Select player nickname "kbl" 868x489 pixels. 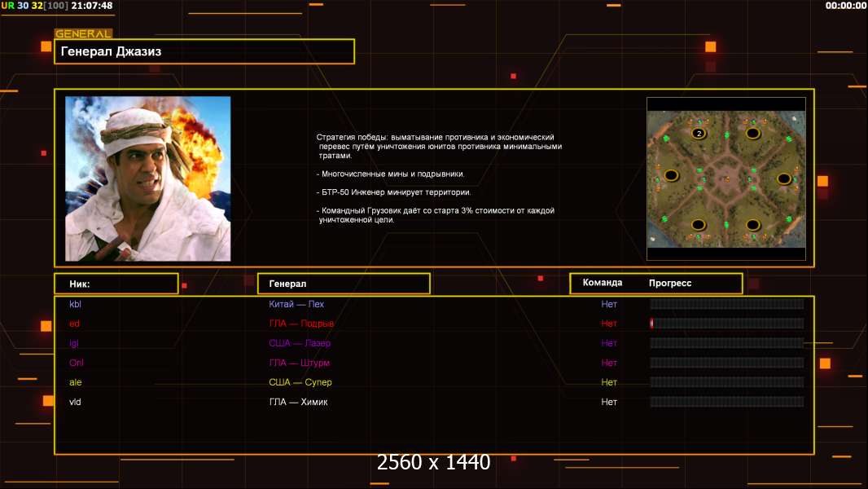coord(76,304)
